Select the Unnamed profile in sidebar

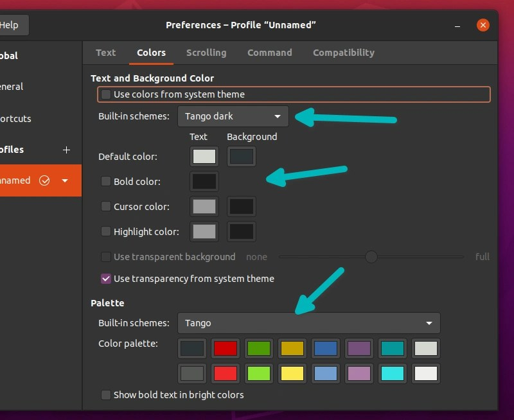[16, 180]
